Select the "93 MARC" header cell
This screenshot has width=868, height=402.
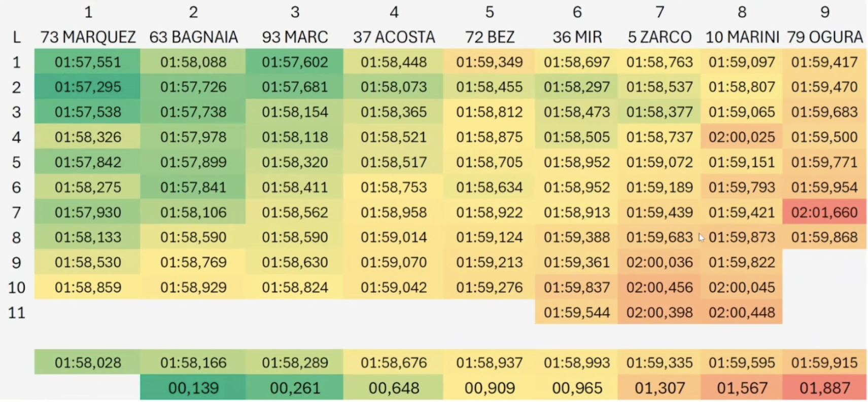[x=294, y=37]
